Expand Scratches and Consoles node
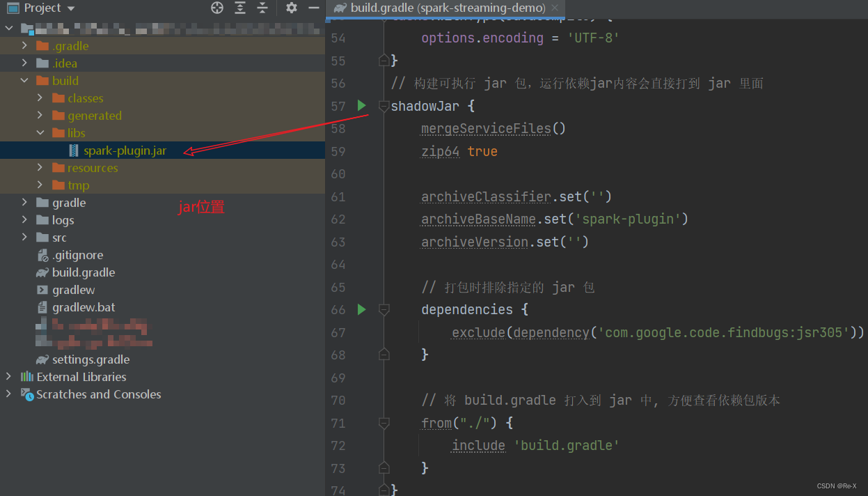The height and width of the screenshot is (496, 868). pyautogui.click(x=8, y=394)
